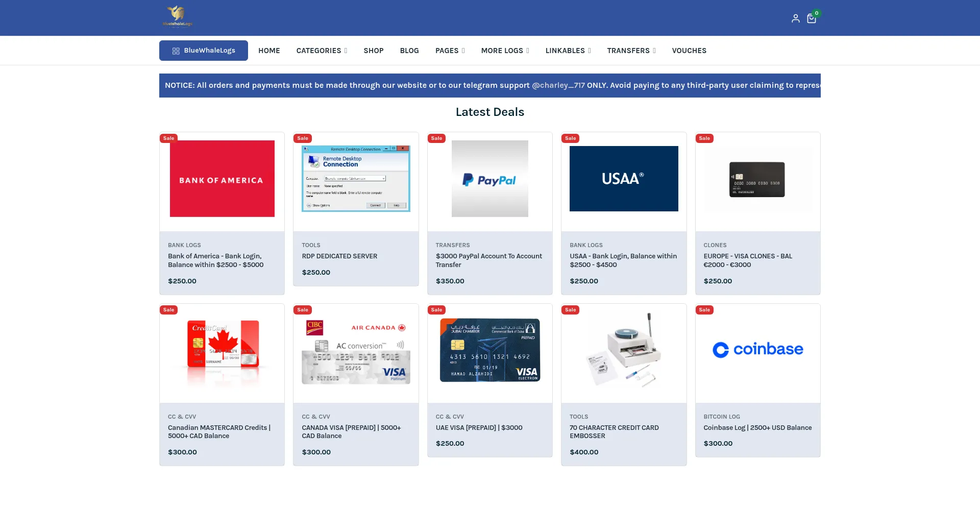
Task: Click the PayPal product image
Action: click(x=490, y=179)
